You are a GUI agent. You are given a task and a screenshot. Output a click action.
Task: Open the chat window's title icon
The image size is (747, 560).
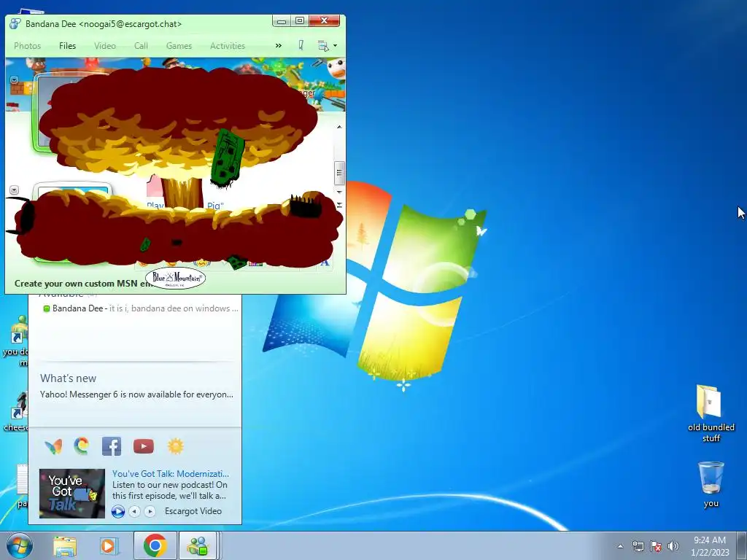[x=15, y=23]
